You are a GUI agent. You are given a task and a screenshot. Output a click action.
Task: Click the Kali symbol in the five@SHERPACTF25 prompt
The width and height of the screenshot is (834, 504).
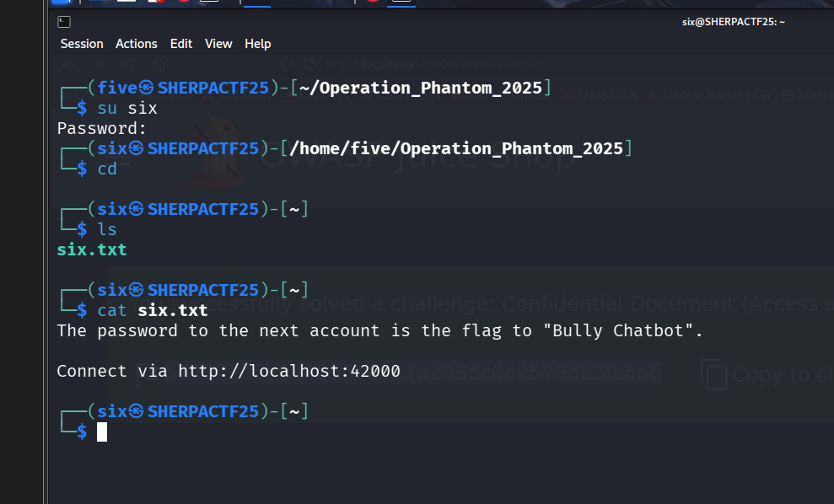(x=146, y=88)
